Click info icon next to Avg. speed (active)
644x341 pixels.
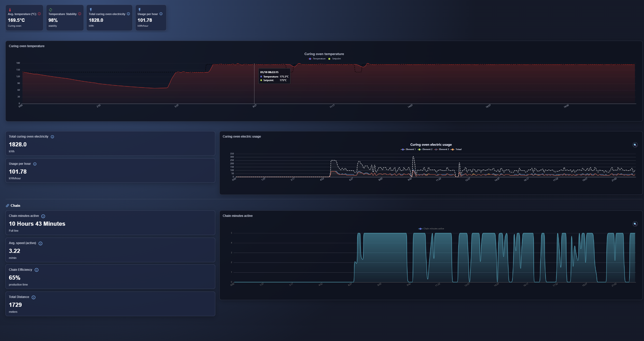point(40,244)
